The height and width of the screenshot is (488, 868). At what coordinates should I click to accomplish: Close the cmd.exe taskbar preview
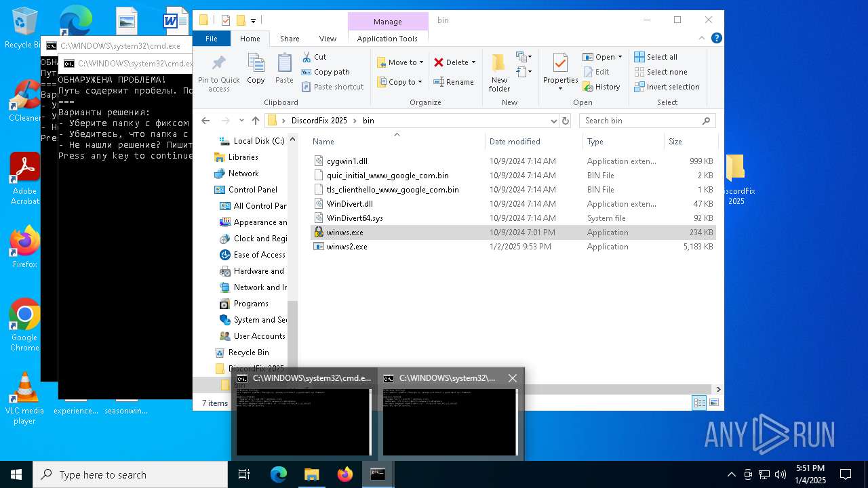pos(513,378)
